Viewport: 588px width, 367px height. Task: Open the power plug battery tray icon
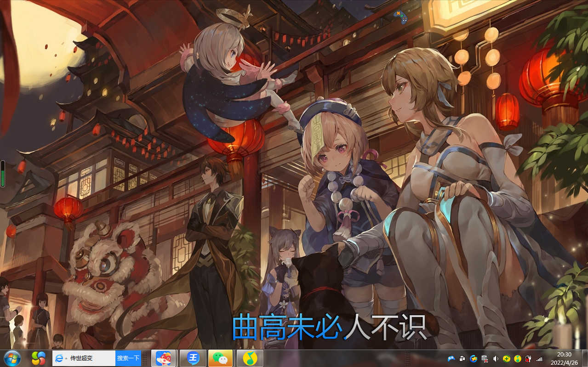(529, 358)
